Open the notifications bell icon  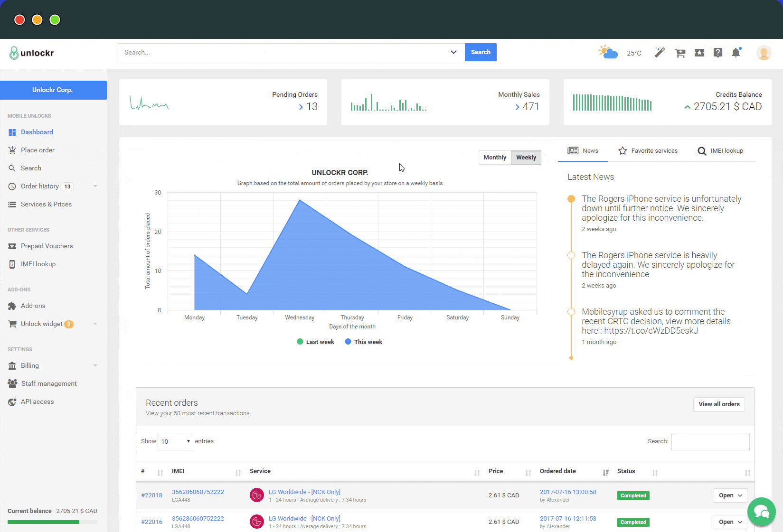coord(736,52)
